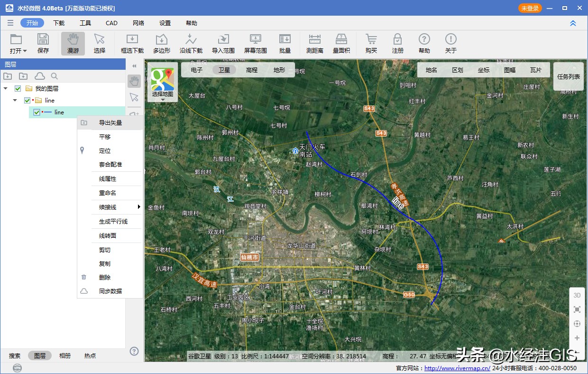Click the 天门火车南站 station marker on map
Image resolution: width=588 pixels, height=374 pixels.
[295, 150]
